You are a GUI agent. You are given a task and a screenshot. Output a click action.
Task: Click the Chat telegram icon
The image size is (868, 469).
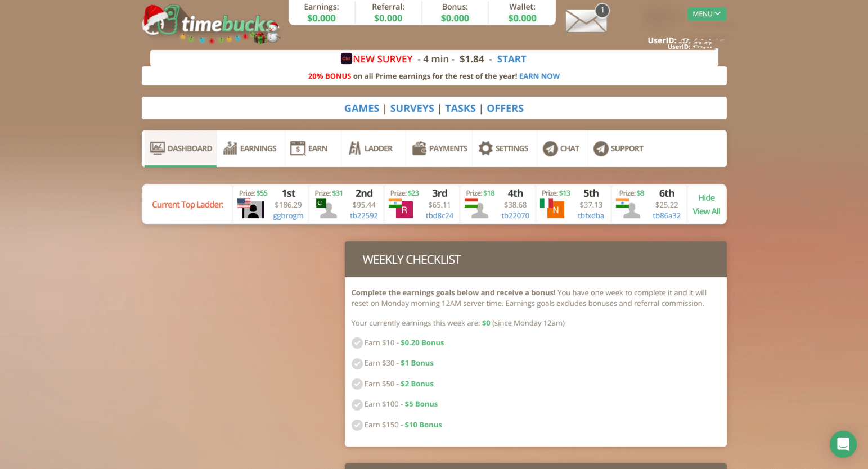(x=550, y=148)
